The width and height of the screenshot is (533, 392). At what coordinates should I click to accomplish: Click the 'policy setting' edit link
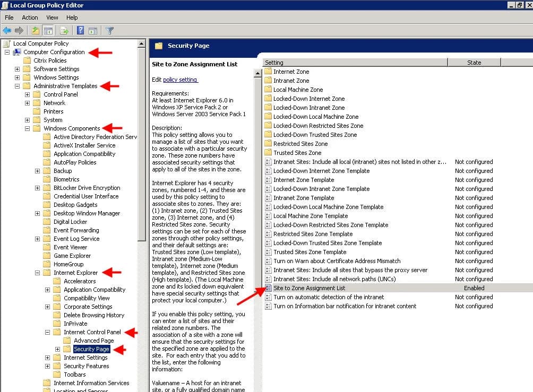coord(180,80)
